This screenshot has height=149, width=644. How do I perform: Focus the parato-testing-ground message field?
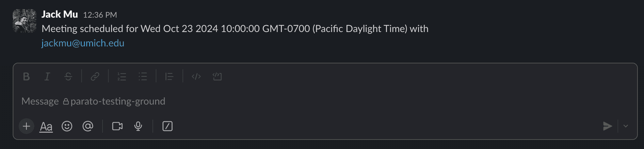click(294, 101)
